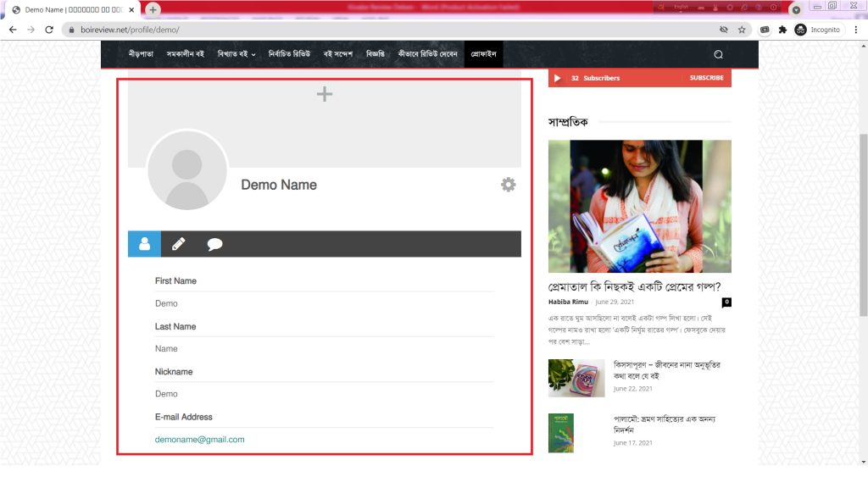Select the blue About profile tab
Viewport: 868px width, 488px height.
tap(144, 244)
